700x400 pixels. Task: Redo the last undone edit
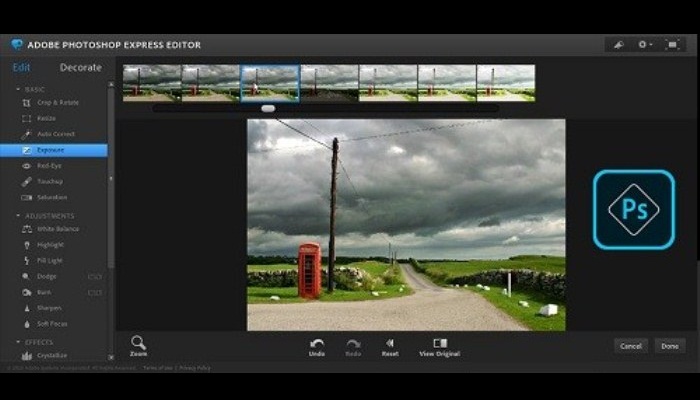pyautogui.click(x=353, y=347)
